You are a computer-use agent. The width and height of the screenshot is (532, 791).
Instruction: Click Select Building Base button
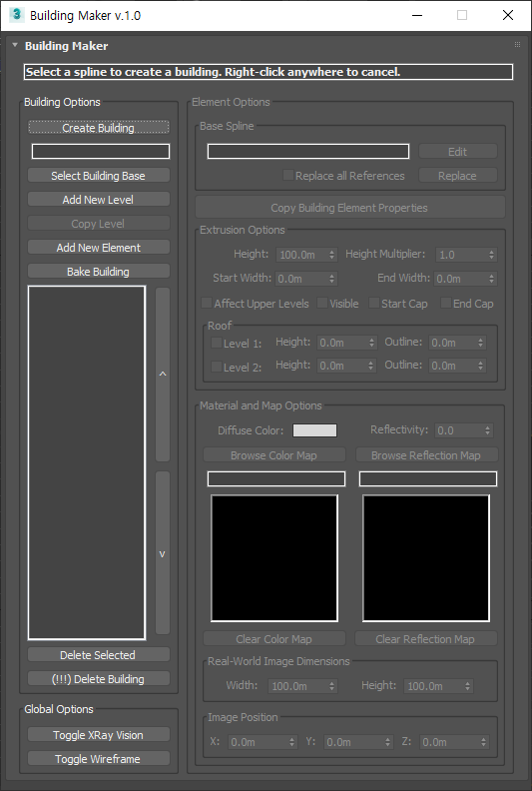(x=99, y=176)
